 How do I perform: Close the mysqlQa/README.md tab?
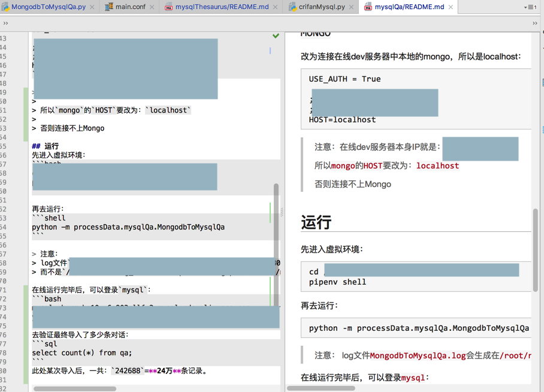tap(451, 7)
